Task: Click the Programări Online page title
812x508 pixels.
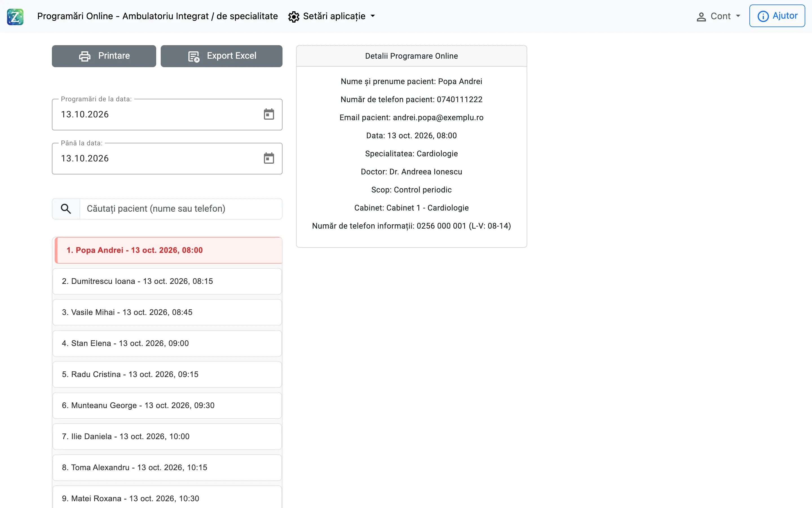Action: point(157,16)
